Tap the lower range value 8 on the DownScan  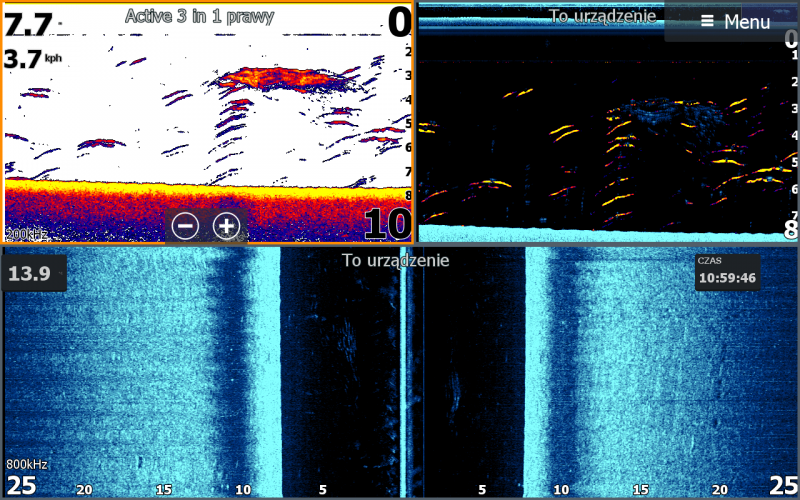pyautogui.click(x=790, y=229)
